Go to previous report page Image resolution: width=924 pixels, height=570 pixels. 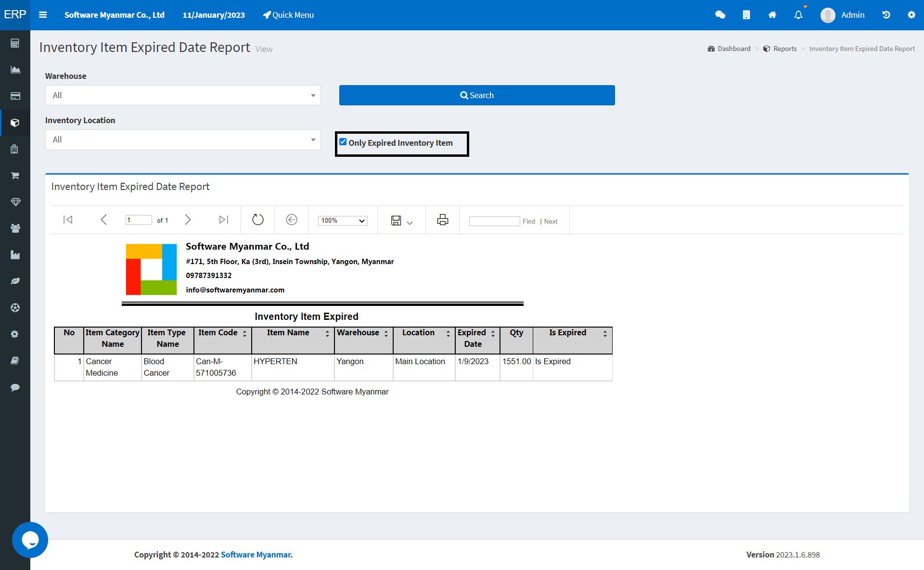click(x=103, y=220)
